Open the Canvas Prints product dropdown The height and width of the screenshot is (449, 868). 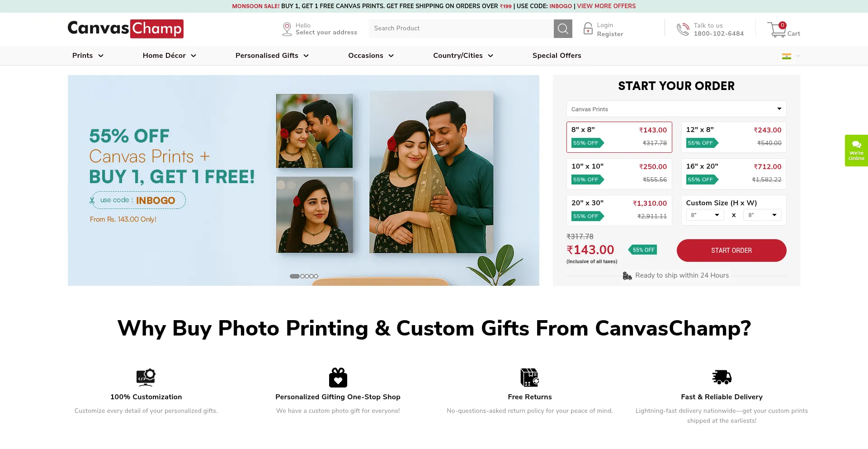pyautogui.click(x=676, y=109)
